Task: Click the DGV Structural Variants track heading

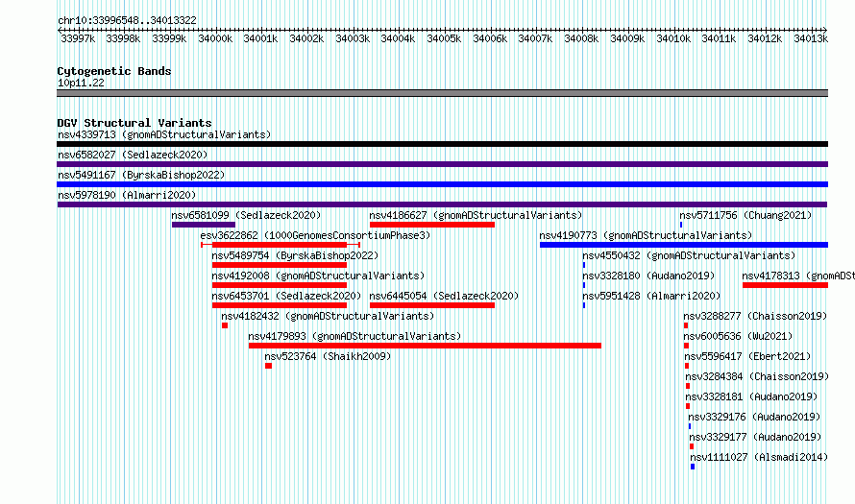Action: tap(134, 123)
